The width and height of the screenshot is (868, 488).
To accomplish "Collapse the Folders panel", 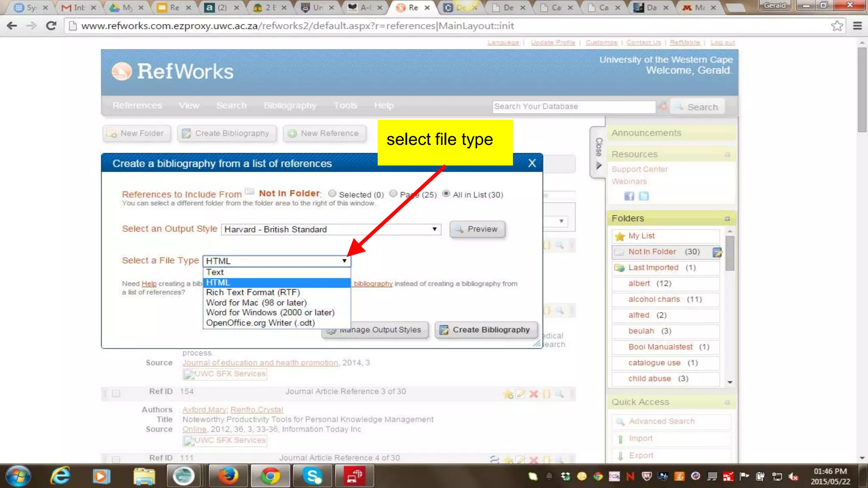I will click(x=727, y=219).
